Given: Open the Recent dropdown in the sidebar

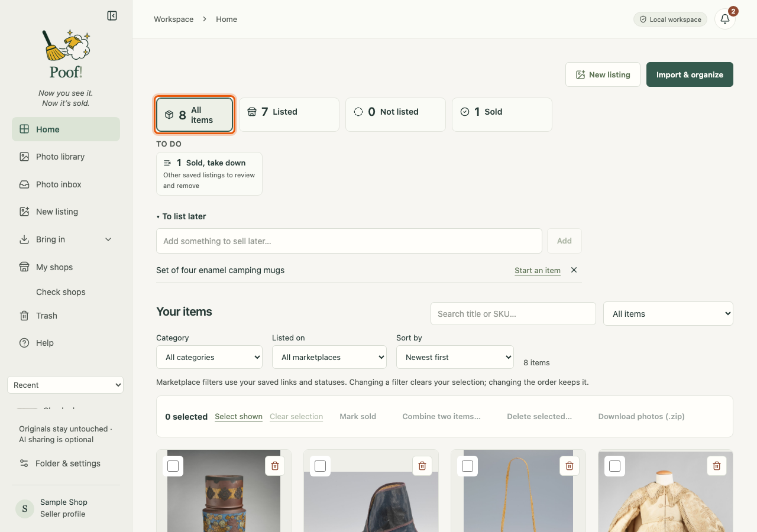Looking at the screenshot, I should click(x=65, y=385).
